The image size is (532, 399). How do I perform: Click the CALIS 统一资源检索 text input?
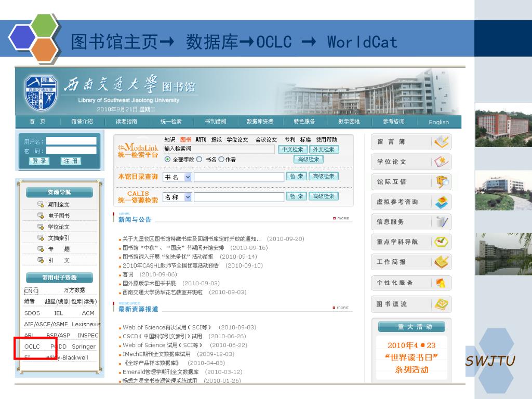click(x=239, y=197)
